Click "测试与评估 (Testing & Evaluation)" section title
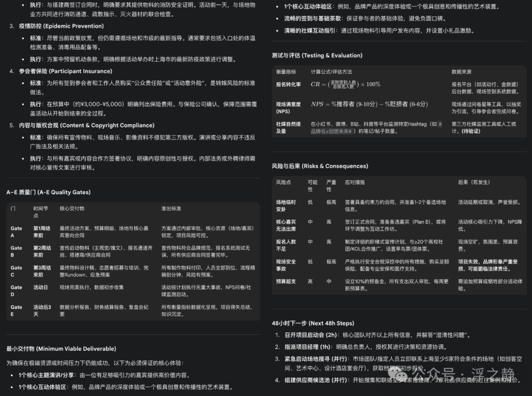 click(x=317, y=56)
